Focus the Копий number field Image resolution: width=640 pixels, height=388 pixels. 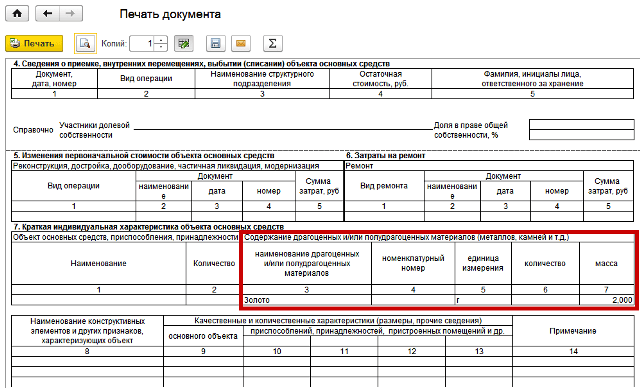tap(143, 43)
